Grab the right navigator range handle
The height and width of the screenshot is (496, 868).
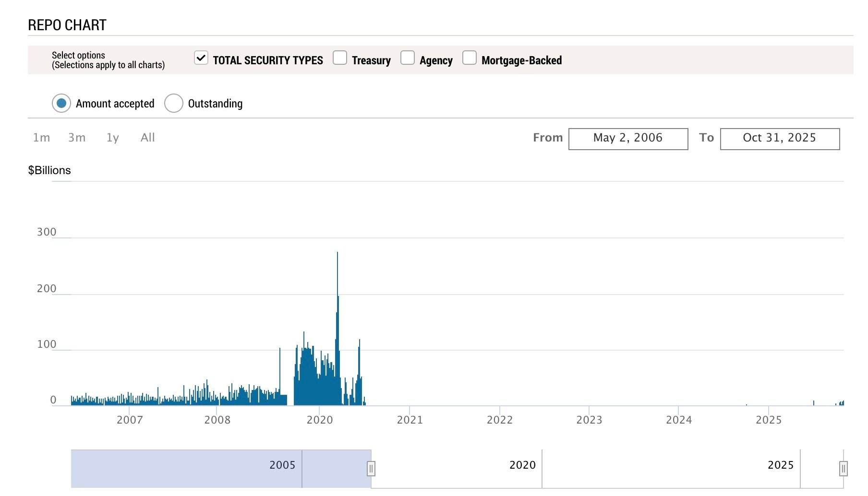[843, 468]
